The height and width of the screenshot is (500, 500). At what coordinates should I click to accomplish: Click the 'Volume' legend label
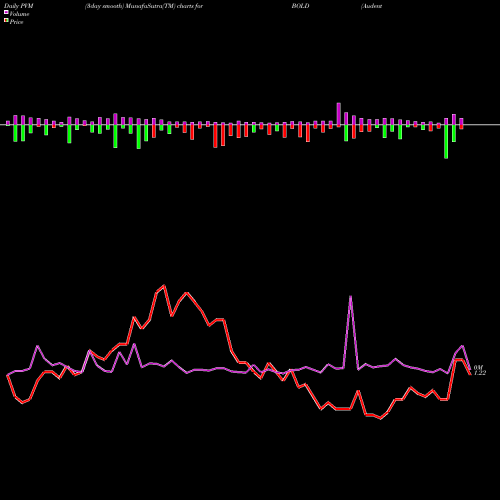[x=19, y=14]
